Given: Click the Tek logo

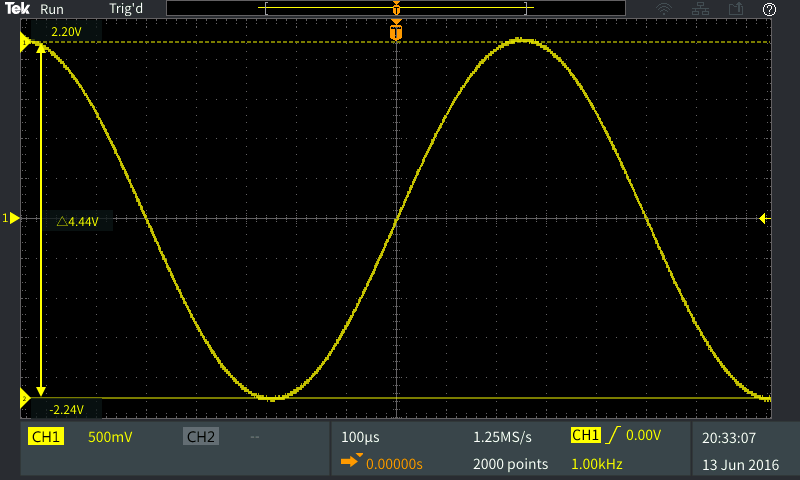Looking at the screenshot, I should (18, 9).
